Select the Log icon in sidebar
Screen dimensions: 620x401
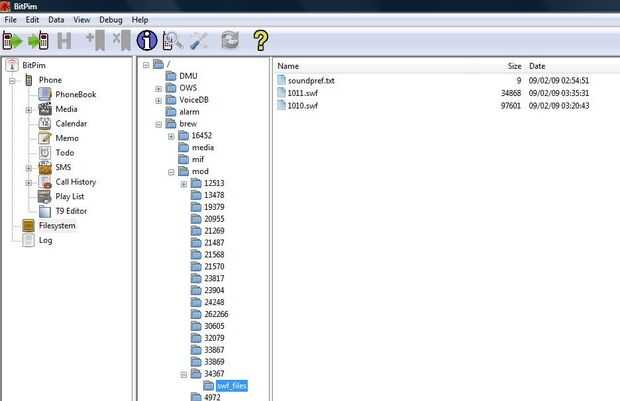(28, 240)
